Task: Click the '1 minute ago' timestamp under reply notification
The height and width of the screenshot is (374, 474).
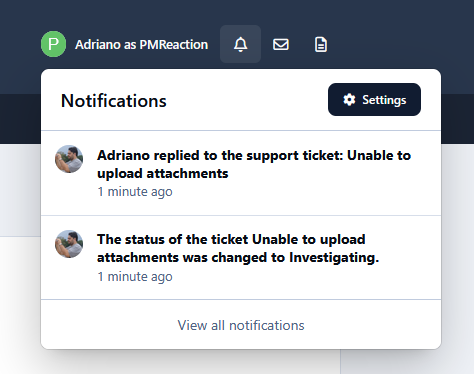Action: (135, 192)
